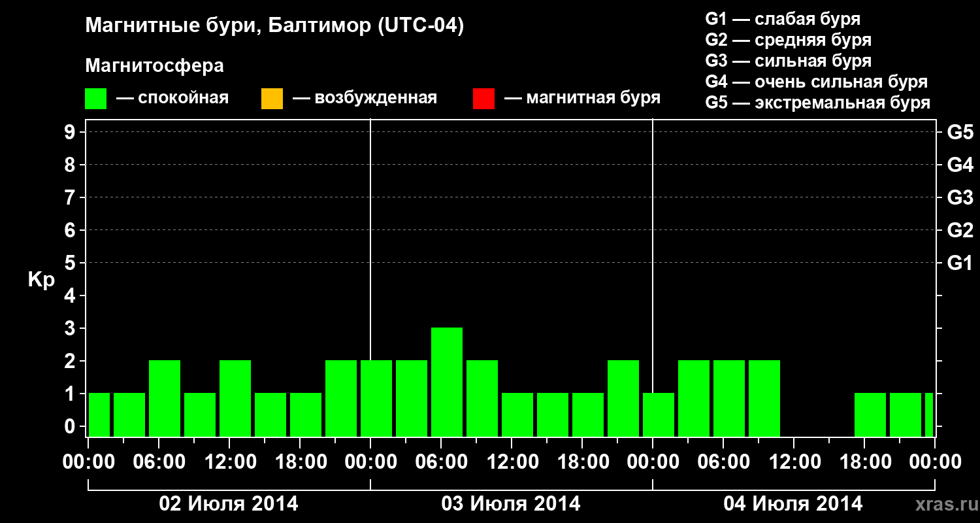Click the '18:00' time label above 04 Июля 2014

(x=864, y=462)
